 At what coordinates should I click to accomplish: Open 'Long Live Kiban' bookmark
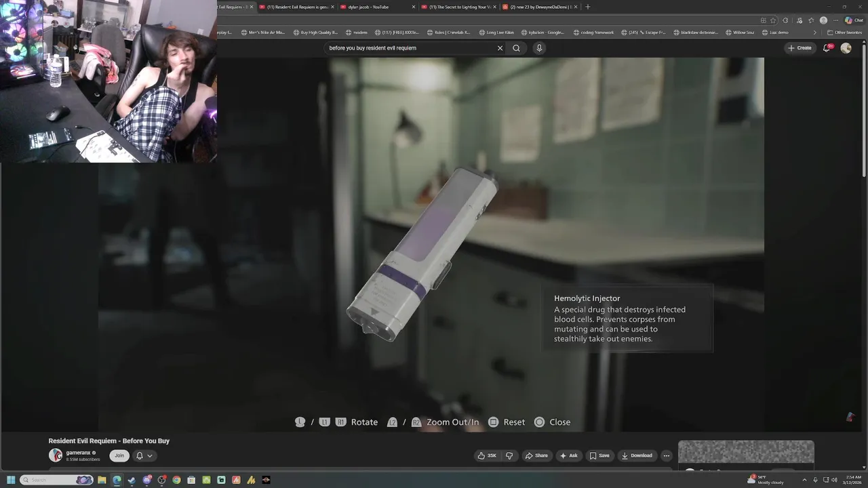(x=496, y=33)
